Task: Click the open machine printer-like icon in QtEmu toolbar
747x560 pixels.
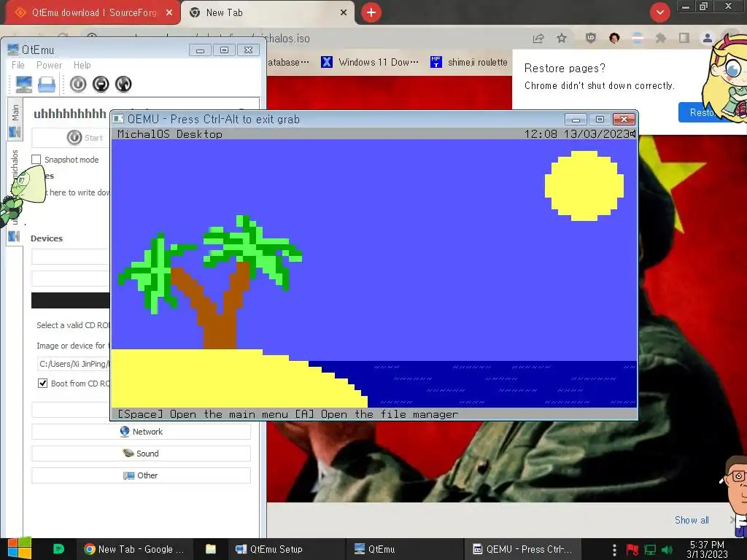Action: (x=47, y=85)
